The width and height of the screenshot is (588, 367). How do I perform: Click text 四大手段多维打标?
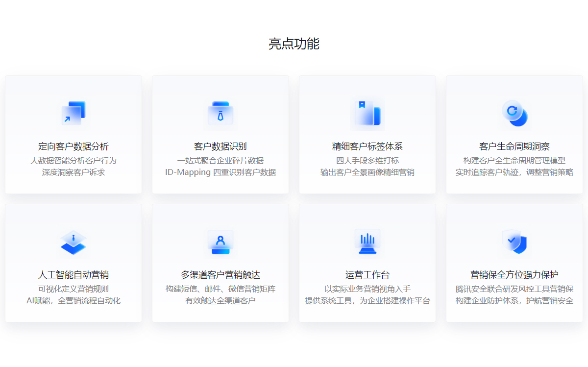click(x=367, y=160)
